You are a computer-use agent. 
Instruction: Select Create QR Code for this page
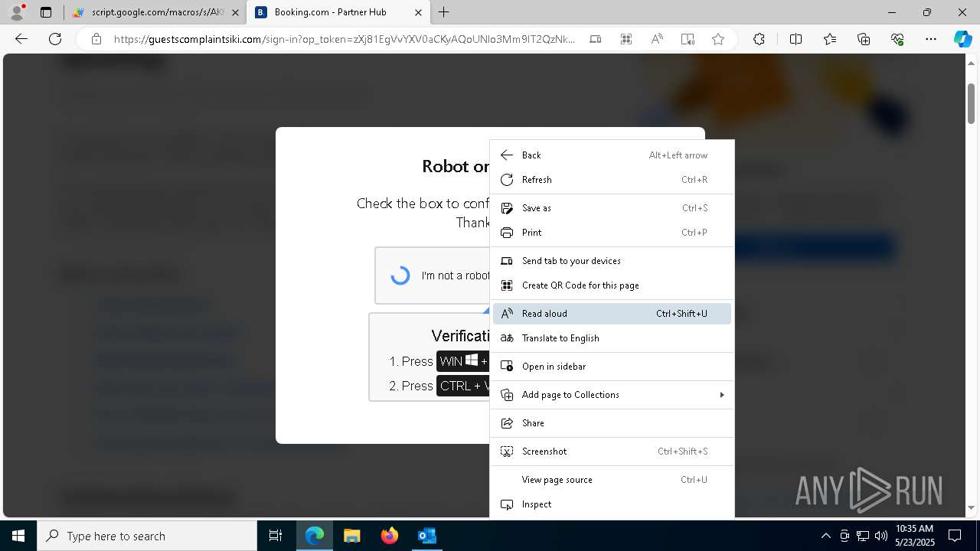tap(612, 285)
